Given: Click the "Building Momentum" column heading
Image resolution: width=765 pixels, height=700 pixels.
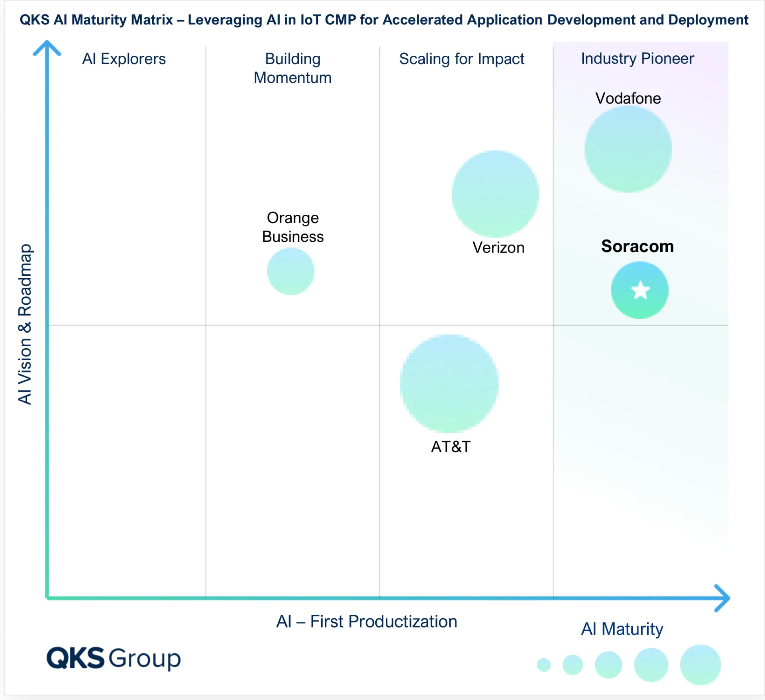Looking at the screenshot, I should [x=293, y=68].
